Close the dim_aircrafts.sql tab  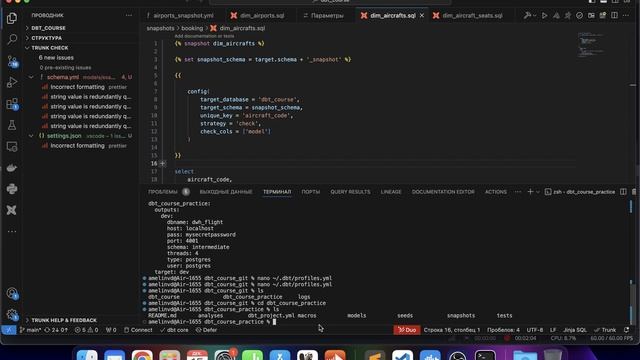coord(422,16)
